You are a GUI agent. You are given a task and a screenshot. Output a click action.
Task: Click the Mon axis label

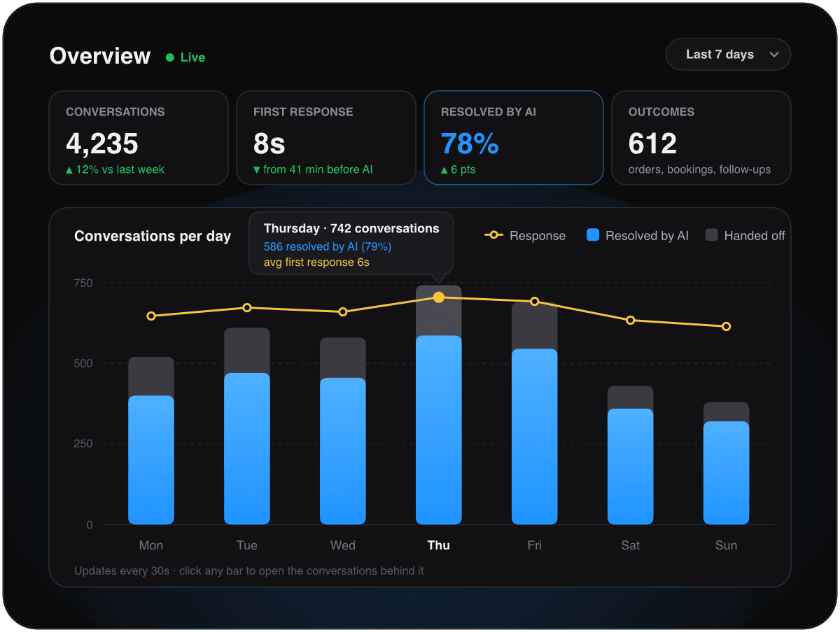(x=151, y=545)
